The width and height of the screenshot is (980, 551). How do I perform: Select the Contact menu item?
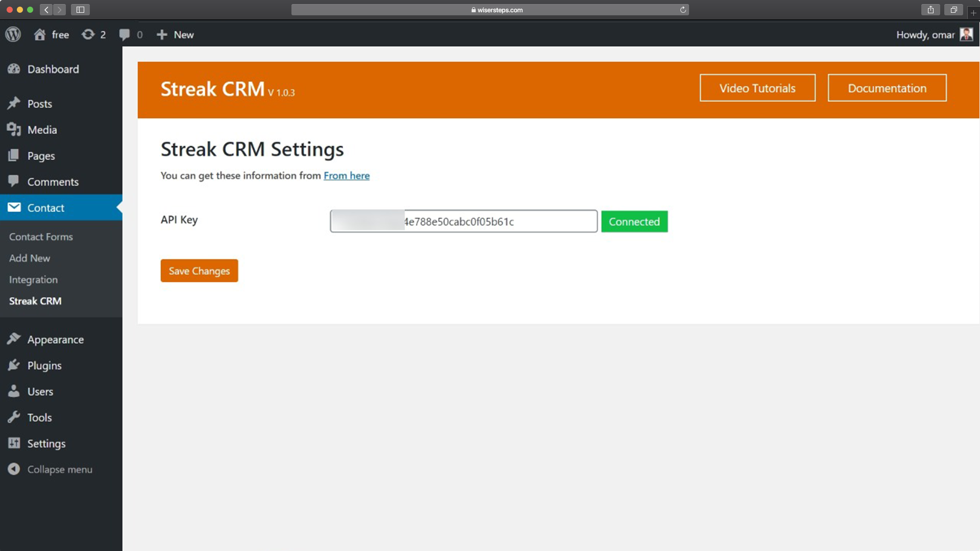tap(61, 208)
